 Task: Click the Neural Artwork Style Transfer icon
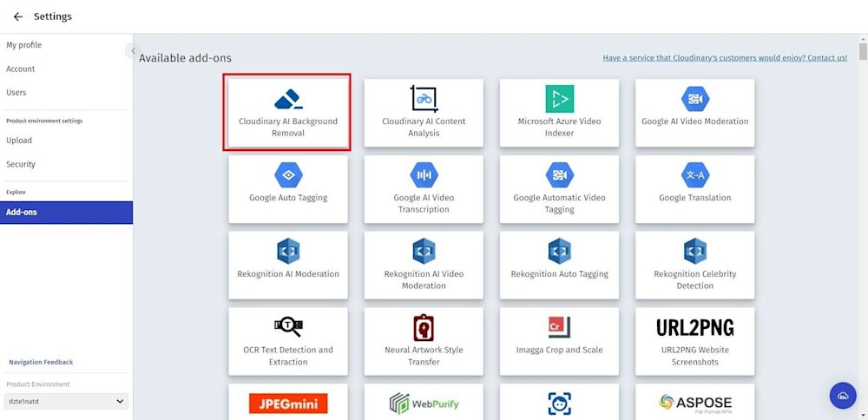coord(424,328)
